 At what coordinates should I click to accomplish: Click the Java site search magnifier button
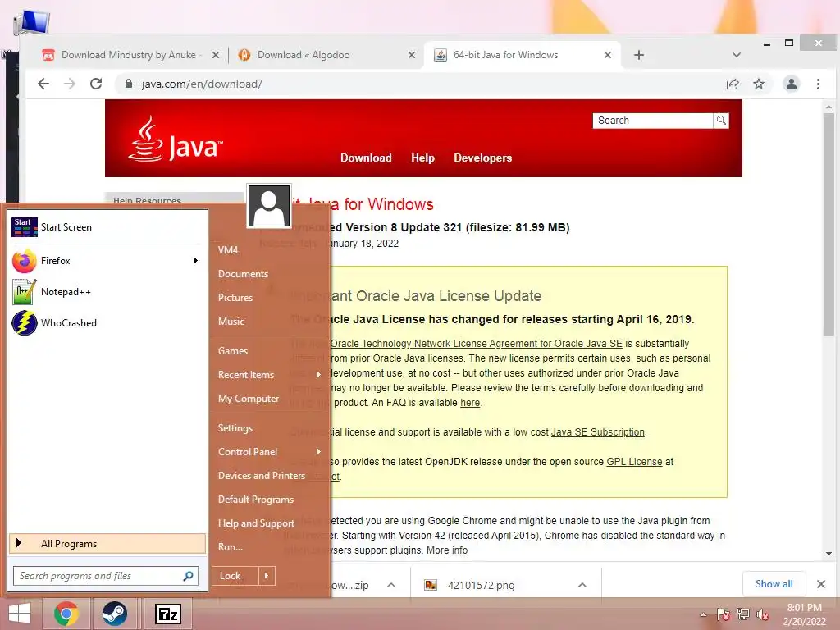click(721, 121)
